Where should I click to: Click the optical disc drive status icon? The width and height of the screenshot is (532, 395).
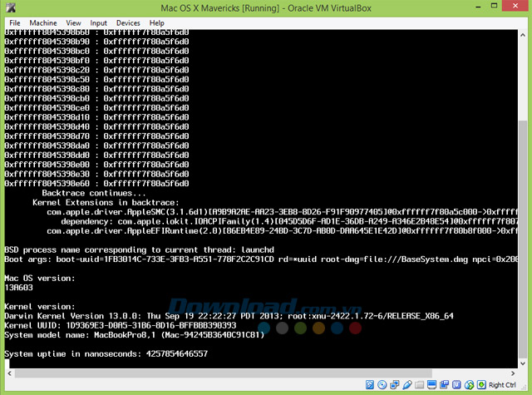pos(382,384)
